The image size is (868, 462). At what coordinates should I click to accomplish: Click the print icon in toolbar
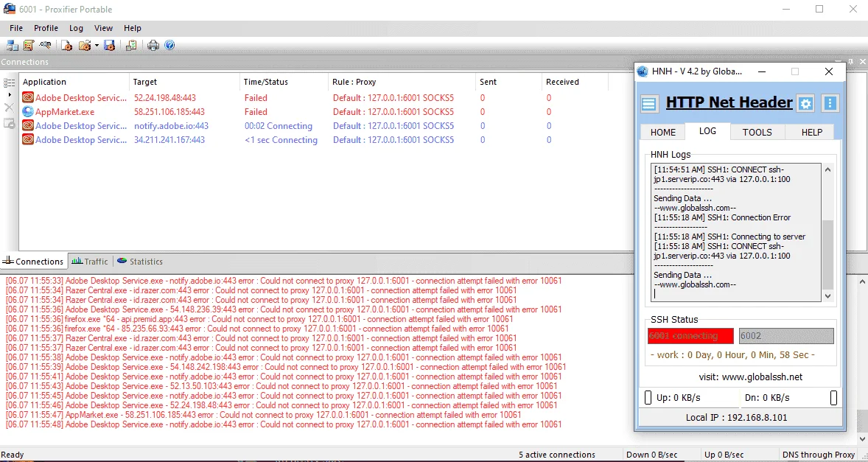point(153,46)
